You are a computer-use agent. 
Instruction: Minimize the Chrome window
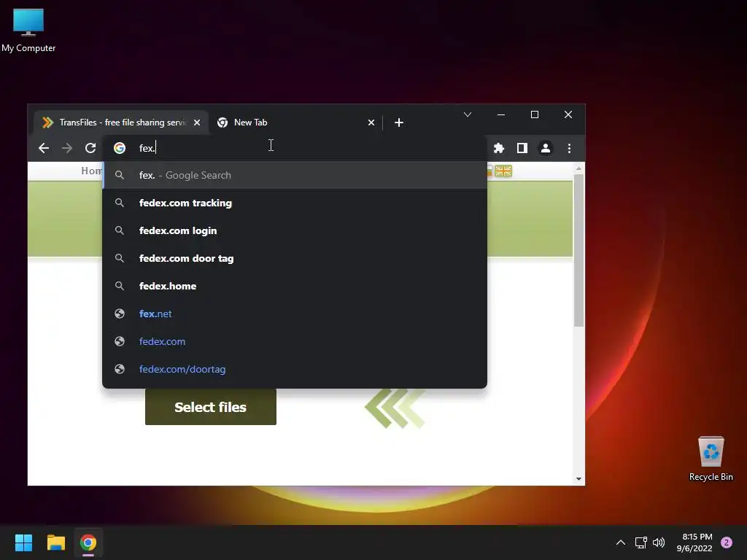(501, 114)
